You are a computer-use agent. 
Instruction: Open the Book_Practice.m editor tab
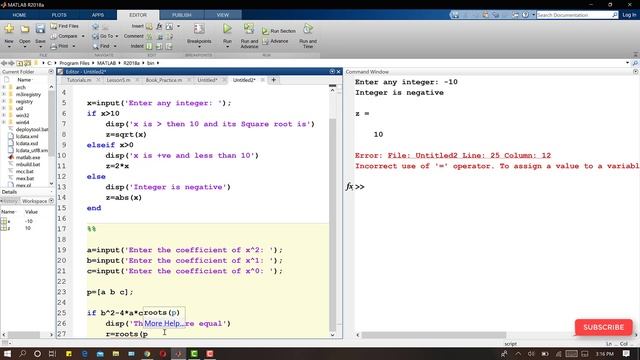[x=164, y=80]
